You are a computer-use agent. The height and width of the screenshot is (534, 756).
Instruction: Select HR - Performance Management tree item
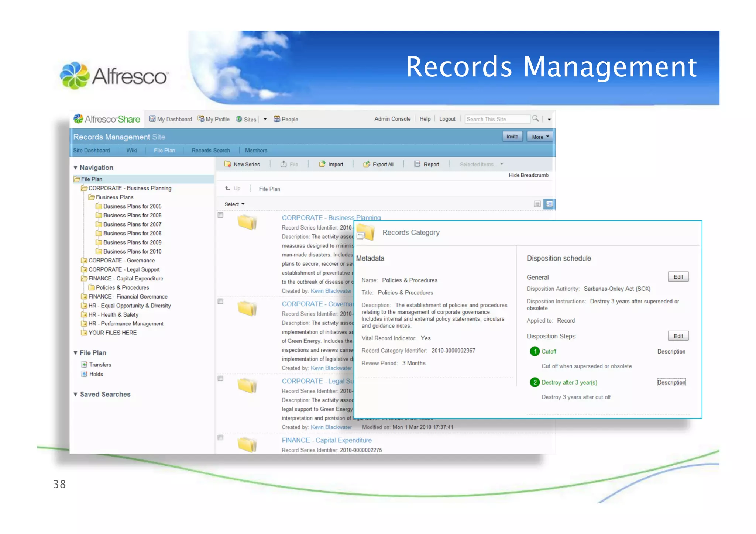click(x=126, y=324)
